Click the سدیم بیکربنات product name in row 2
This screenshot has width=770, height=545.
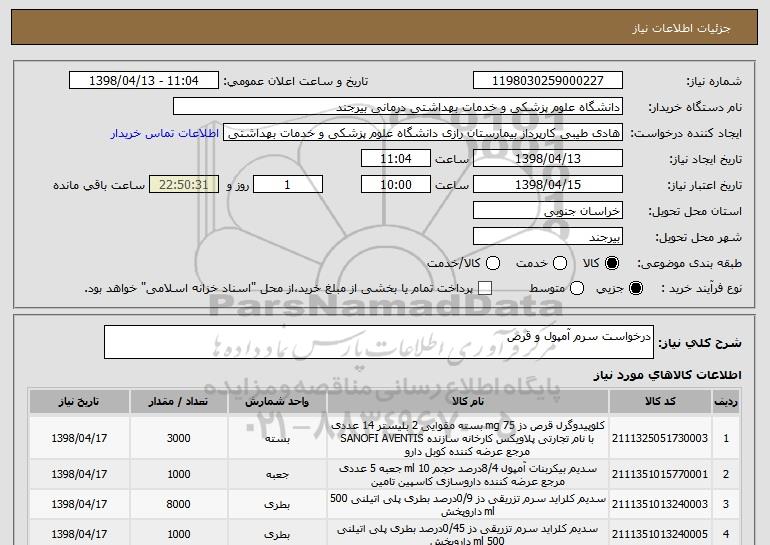point(468,475)
